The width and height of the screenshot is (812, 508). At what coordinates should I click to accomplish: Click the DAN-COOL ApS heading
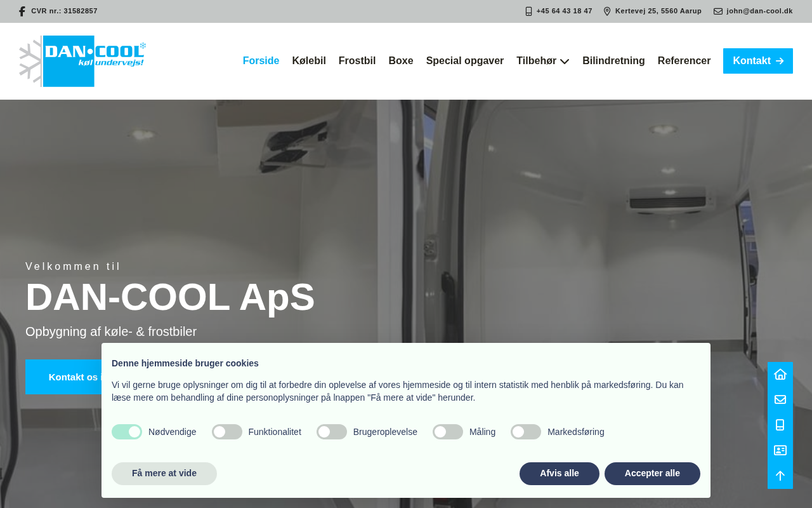[170, 297]
